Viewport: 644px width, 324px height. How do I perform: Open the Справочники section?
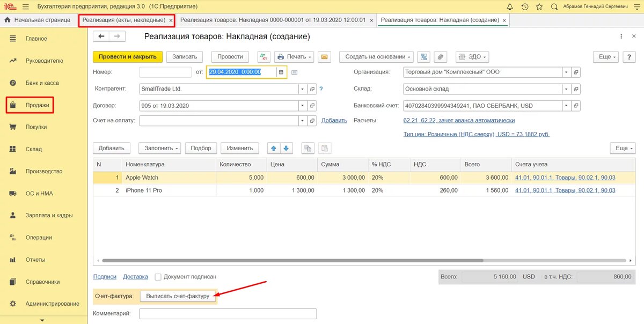[42, 282]
